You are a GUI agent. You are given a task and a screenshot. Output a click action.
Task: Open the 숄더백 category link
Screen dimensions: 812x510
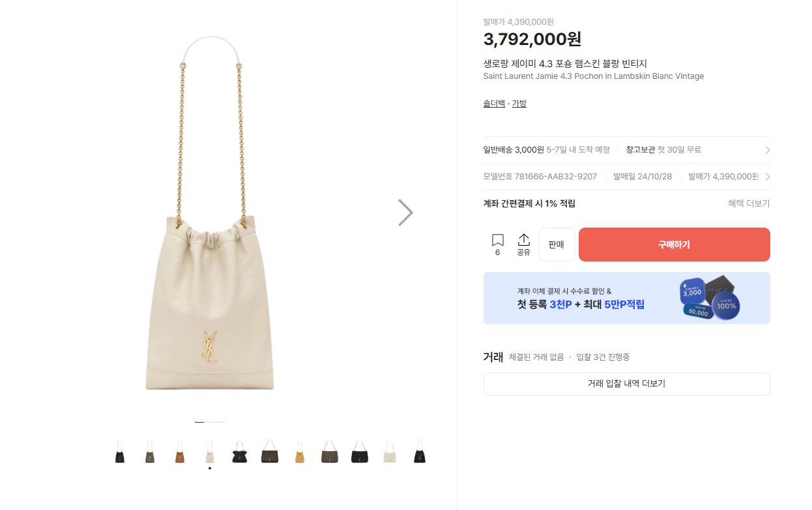pyautogui.click(x=493, y=102)
